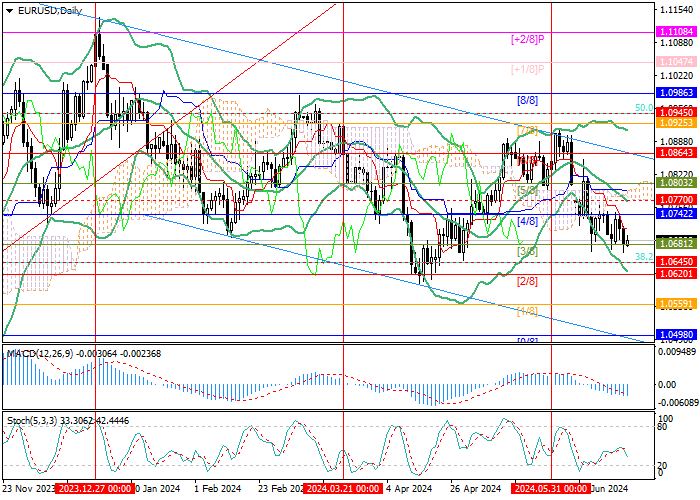Image resolution: width=700 pixels, height=500 pixels.
Task: Click the Stoch(5,3,3) indicator title
Action: click(32, 421)
